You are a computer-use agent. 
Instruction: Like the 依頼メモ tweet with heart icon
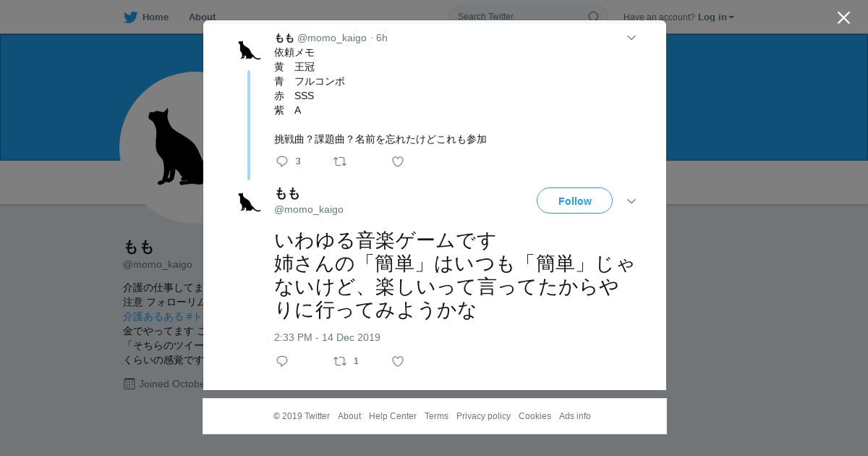coord(398,161)
